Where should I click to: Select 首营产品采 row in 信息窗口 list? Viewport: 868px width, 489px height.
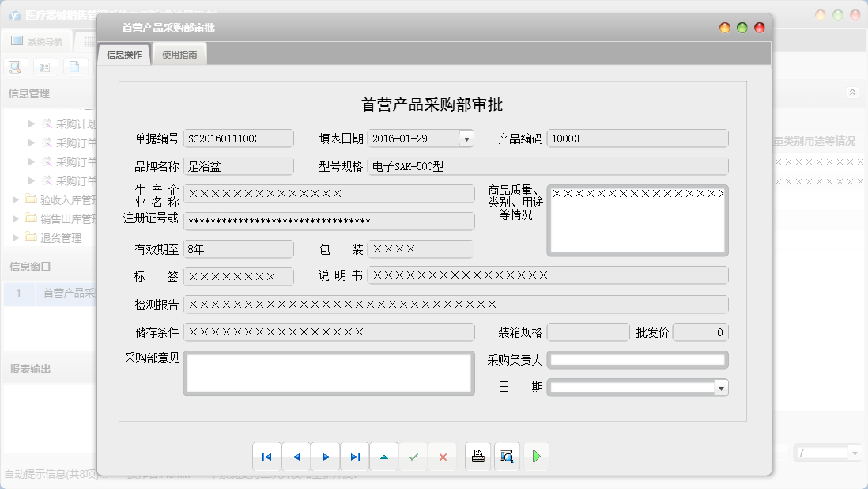coord(51,293)
